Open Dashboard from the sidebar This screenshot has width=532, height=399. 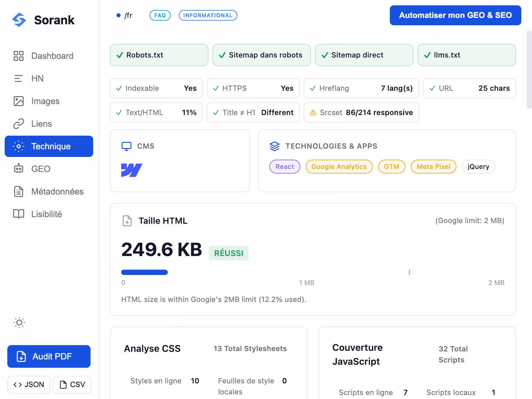49,56
